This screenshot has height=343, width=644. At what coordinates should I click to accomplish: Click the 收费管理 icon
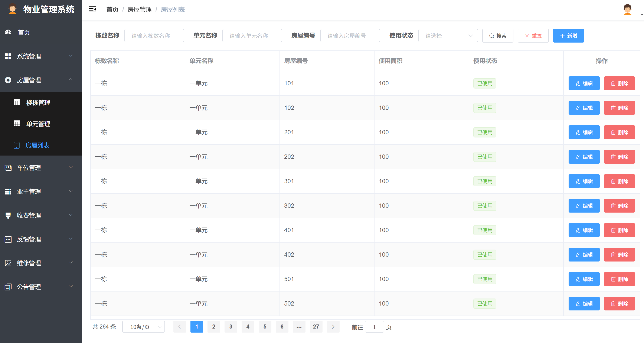8,215
